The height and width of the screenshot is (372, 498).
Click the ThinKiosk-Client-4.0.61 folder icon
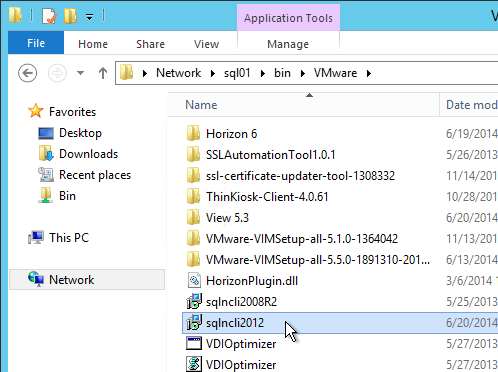coord(193,196)
